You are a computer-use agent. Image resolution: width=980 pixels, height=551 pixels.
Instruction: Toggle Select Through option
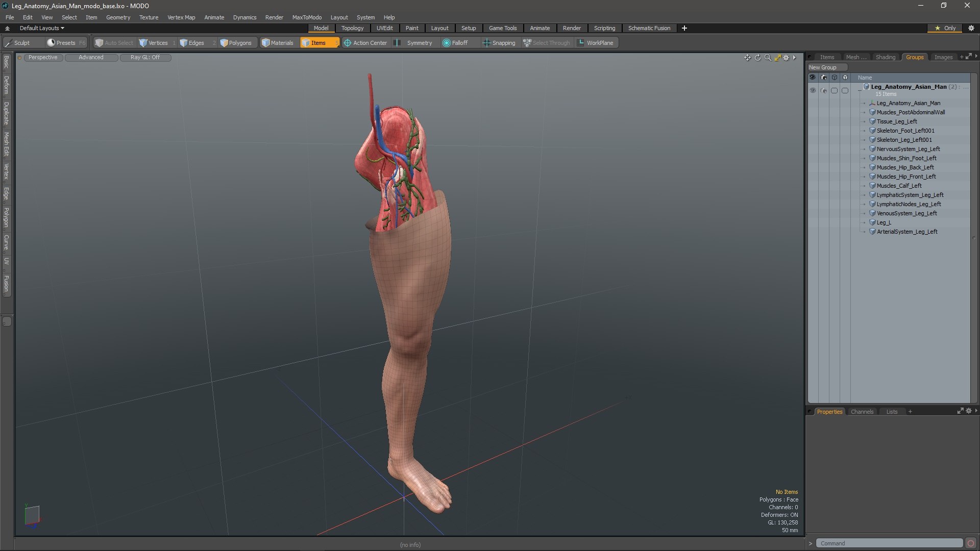547,43
